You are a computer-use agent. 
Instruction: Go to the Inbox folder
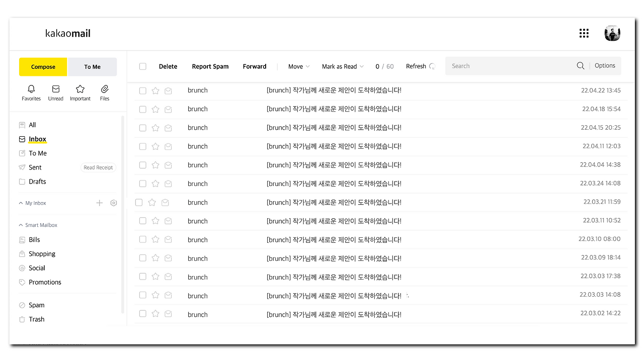pyautogui.click(x=37, y=139)
